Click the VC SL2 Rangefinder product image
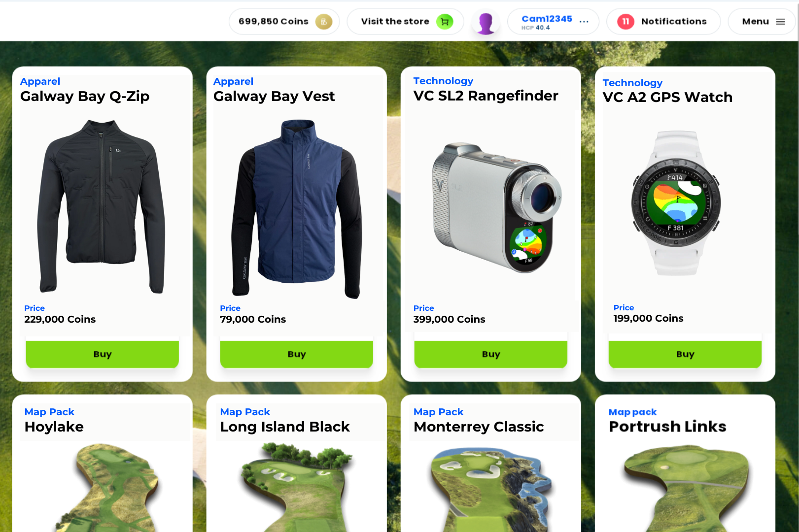This screenshot has height=532, width=799. (497, 207)
